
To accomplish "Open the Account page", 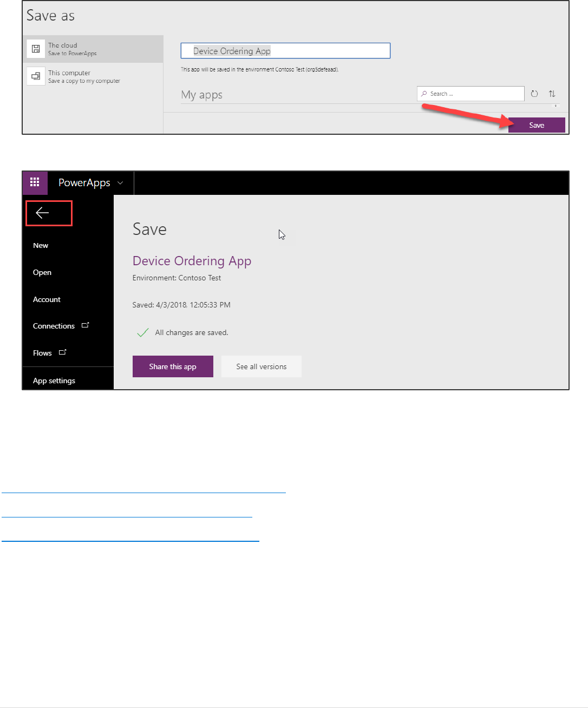I will click(47, 299).
